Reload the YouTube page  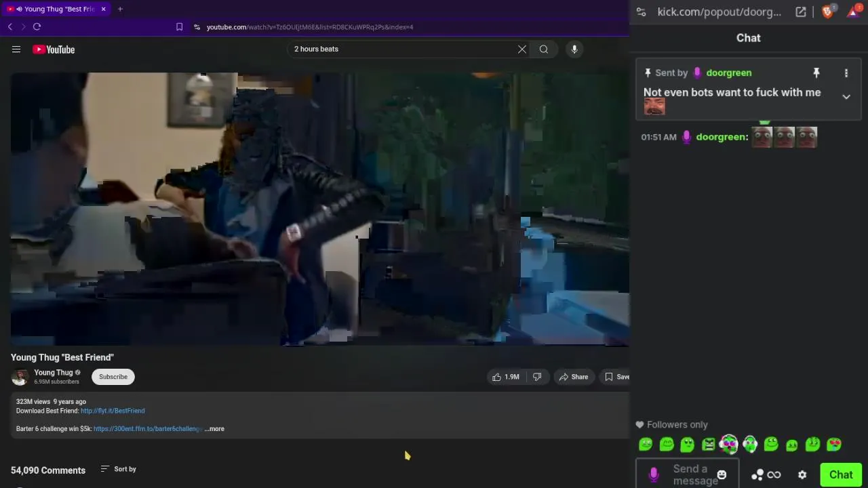37,26
